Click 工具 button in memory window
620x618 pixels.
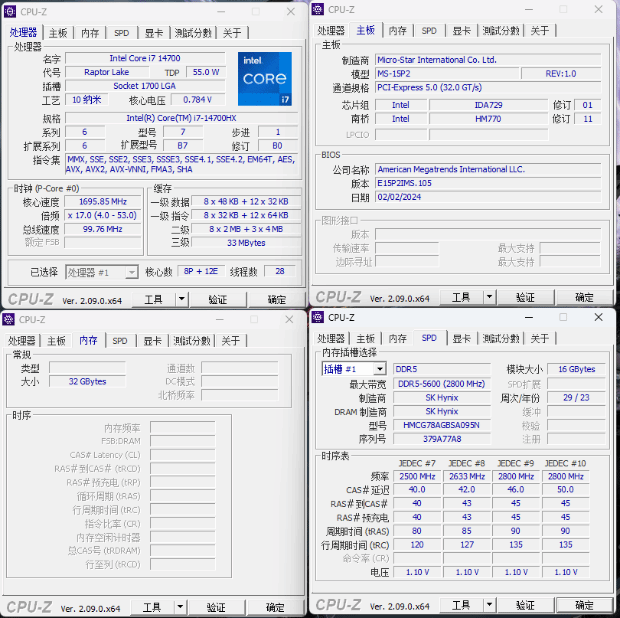pyautogui.click(x=152, y=607)
